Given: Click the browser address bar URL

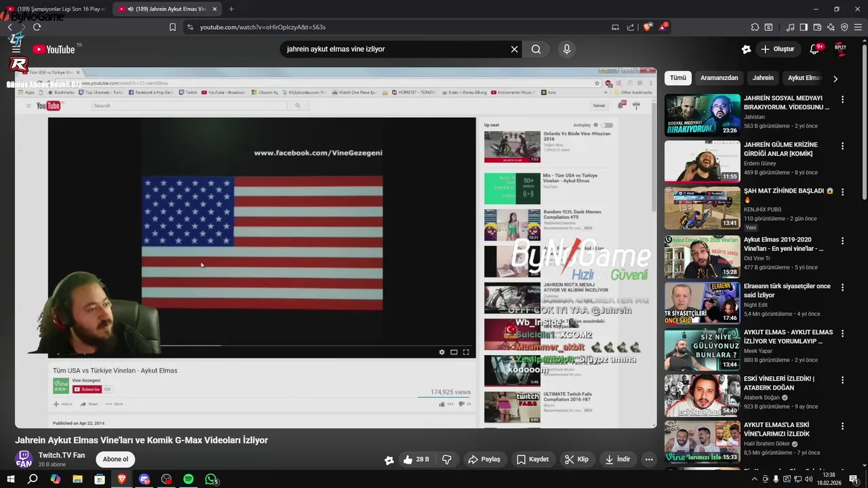Looking at the screenshot, I should tap(262, 27).
